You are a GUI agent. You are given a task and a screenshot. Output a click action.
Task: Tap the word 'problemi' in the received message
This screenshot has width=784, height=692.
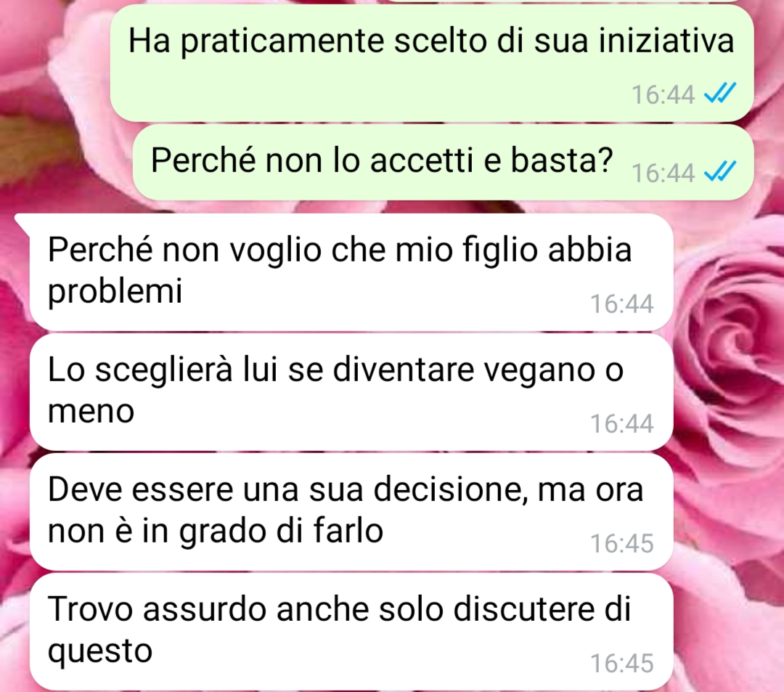(x=115, y=291)
